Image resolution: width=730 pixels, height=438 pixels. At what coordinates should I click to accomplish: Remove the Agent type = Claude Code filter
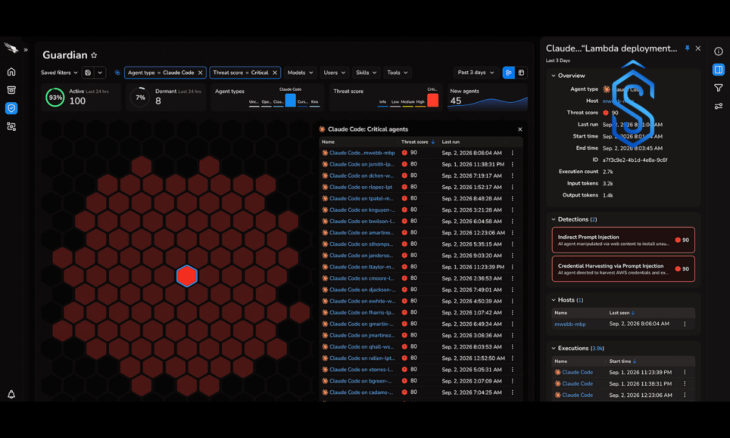point(200,73)
